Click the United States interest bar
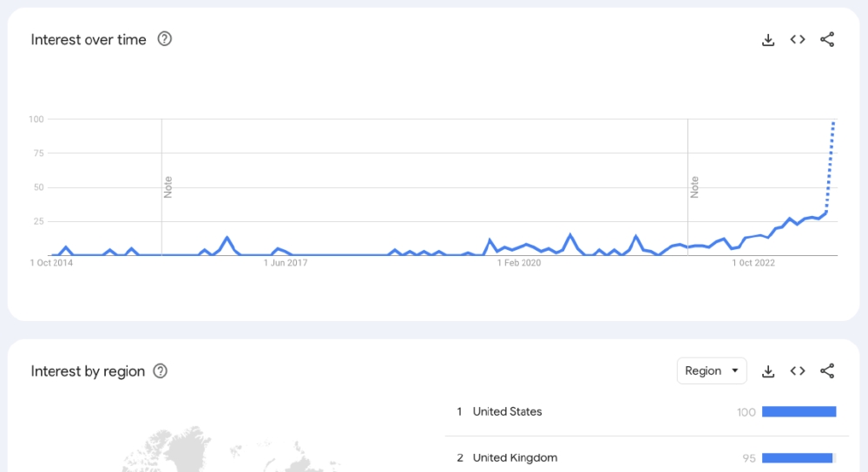This screenshot has width=868, height=472. pos(799,412)
